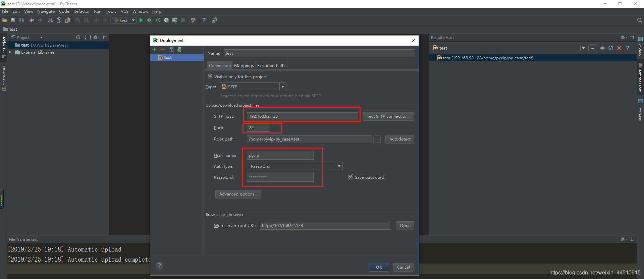The image size is (644, 279).
Task: Open Project panel gear settings dropdown
Action: pyautogui.click(x=96, y=37)
